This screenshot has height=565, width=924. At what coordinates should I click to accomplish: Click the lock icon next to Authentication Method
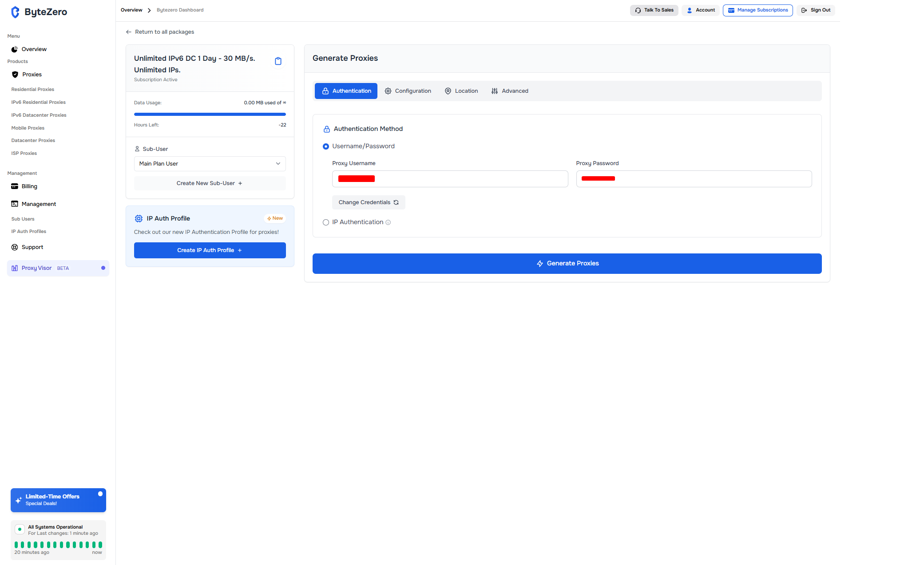click(x=327, y=129)
